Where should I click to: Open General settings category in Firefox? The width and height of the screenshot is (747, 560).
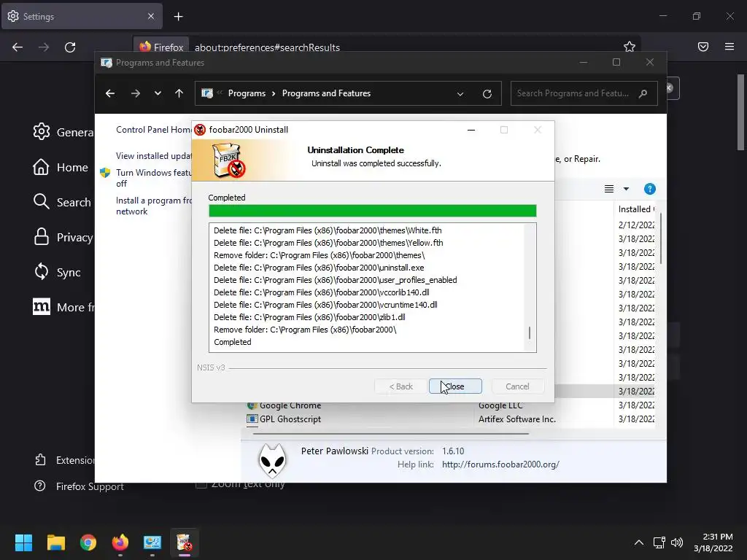pyautogui.click(x=63, y=132)
